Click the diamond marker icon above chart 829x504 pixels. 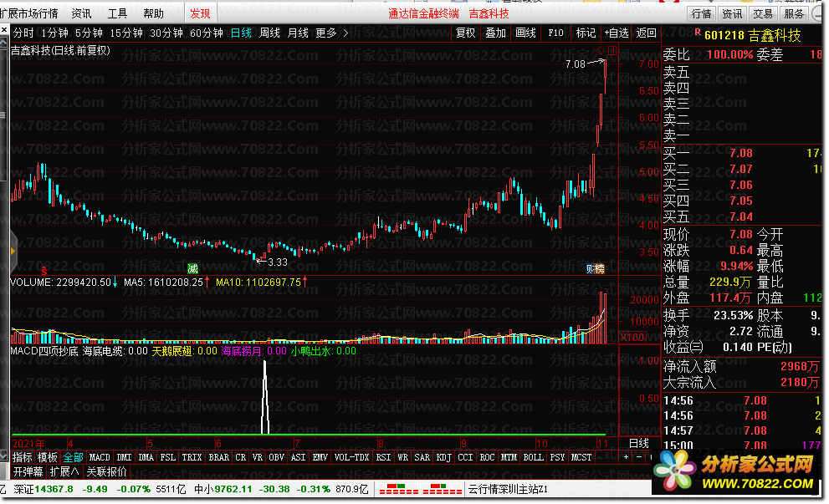(x=600, y=50)
